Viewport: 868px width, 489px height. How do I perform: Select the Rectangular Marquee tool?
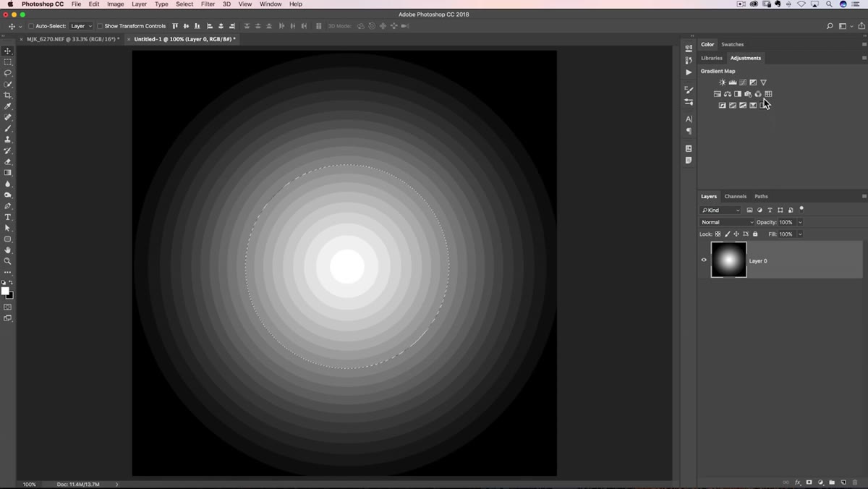[8, 62]
